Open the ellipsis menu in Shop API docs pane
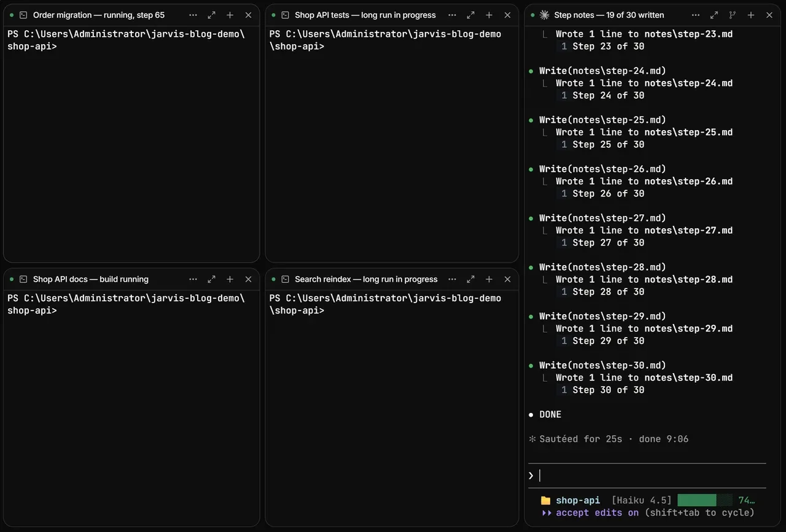The width and height of the screenshot is (786, 532). 193,279
